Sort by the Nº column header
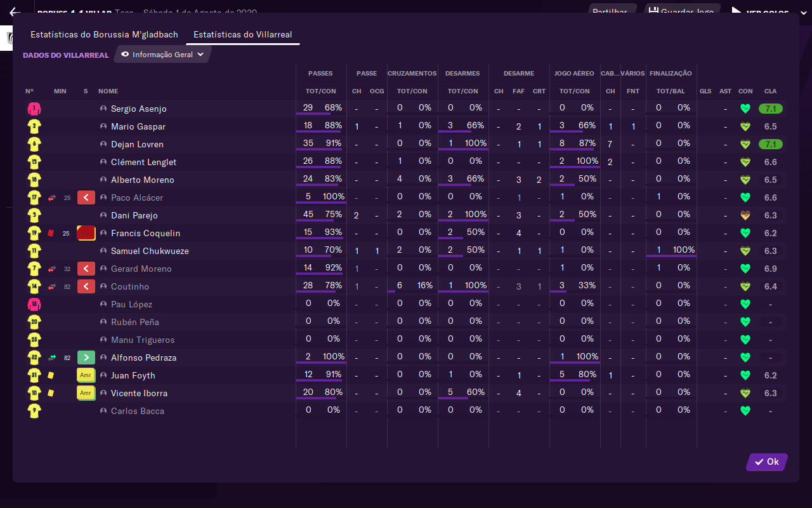This screenshot has height=508, width=812. pos(30,91)
